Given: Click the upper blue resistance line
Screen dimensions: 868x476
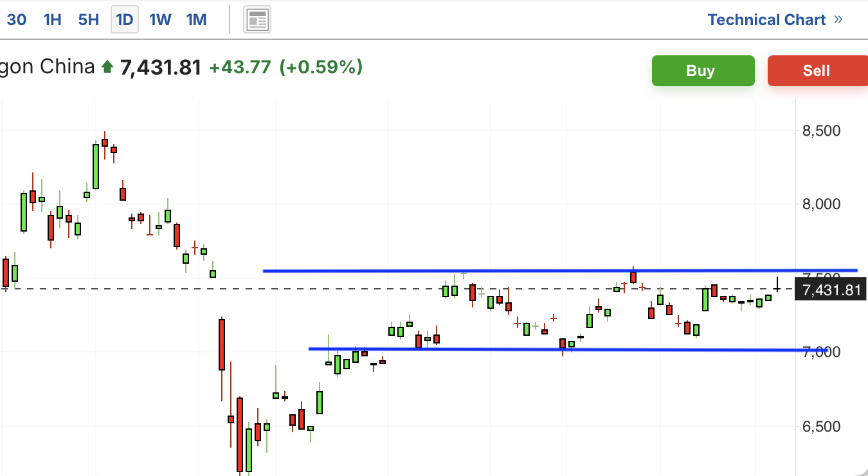Looking at the screenshot, I should pos(560,271).
